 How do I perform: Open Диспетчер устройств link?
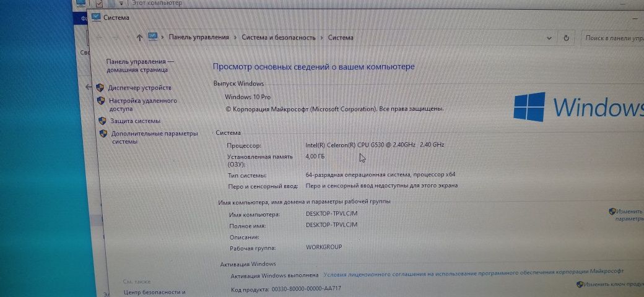coord(139,88)
